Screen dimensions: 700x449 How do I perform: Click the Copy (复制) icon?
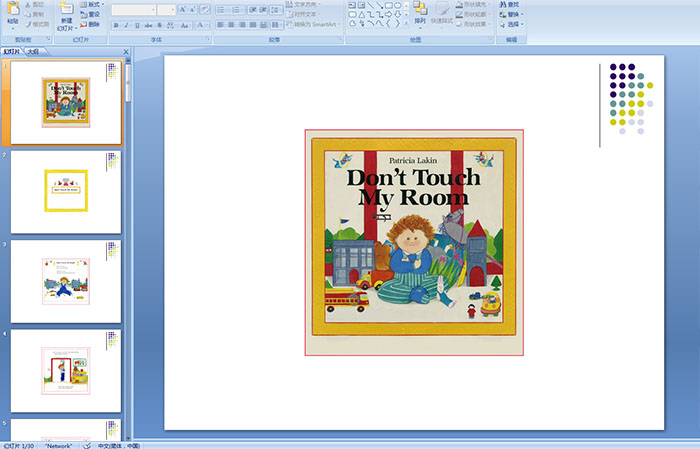tap(28, 14)
